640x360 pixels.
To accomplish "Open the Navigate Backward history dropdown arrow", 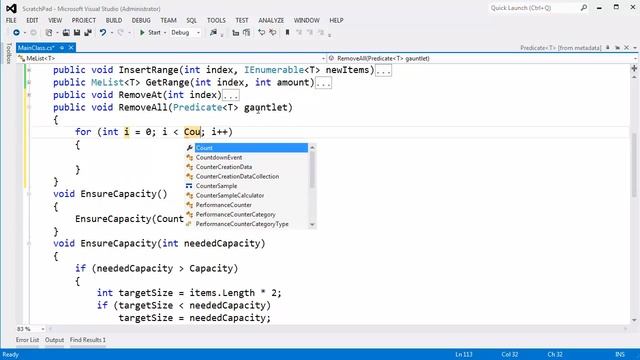I will [x=24, y=33].
